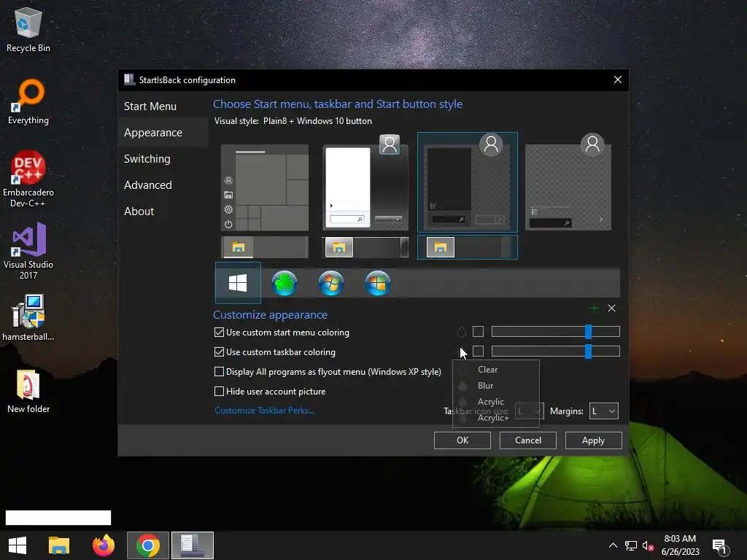Select the hamsterball installer icon
This screenshot has width=747, height=560.
tap(28, 318)
